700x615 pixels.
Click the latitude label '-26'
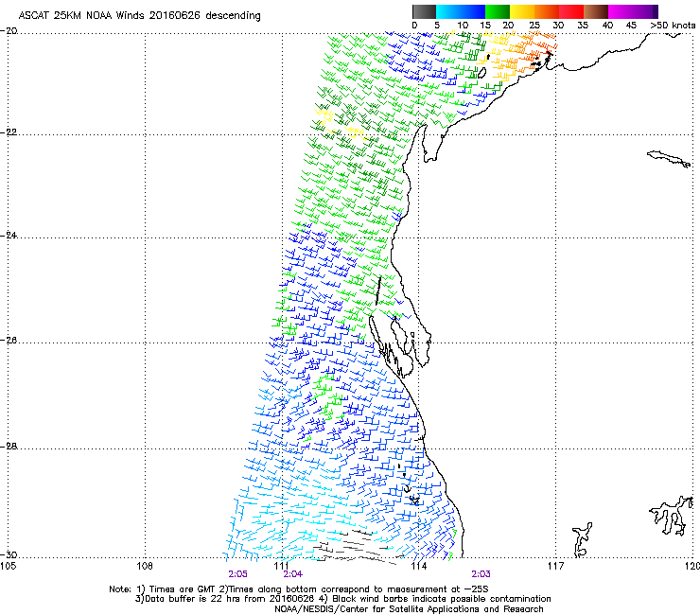[9, 341]
